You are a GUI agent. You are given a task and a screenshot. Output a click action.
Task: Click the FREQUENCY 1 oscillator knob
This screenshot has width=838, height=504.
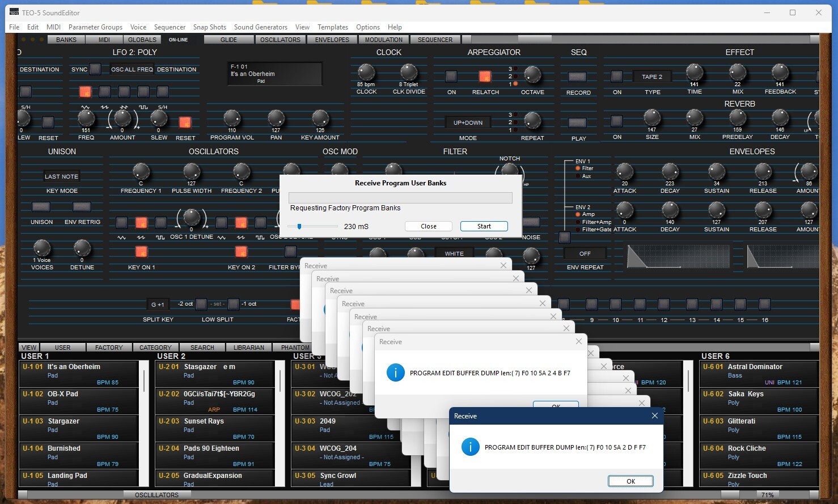pos(141,171)
